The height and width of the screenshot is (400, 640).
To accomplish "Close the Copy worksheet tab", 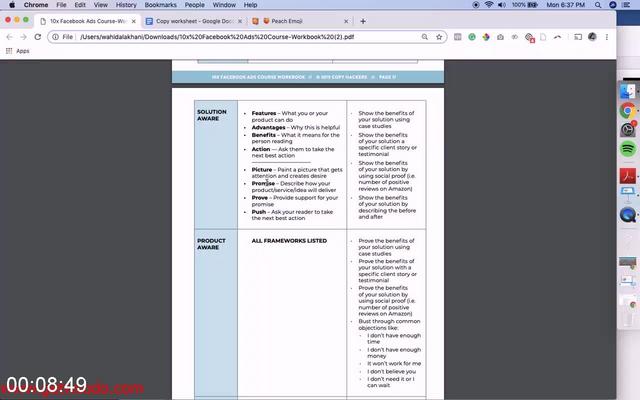I will coord(240,21).
